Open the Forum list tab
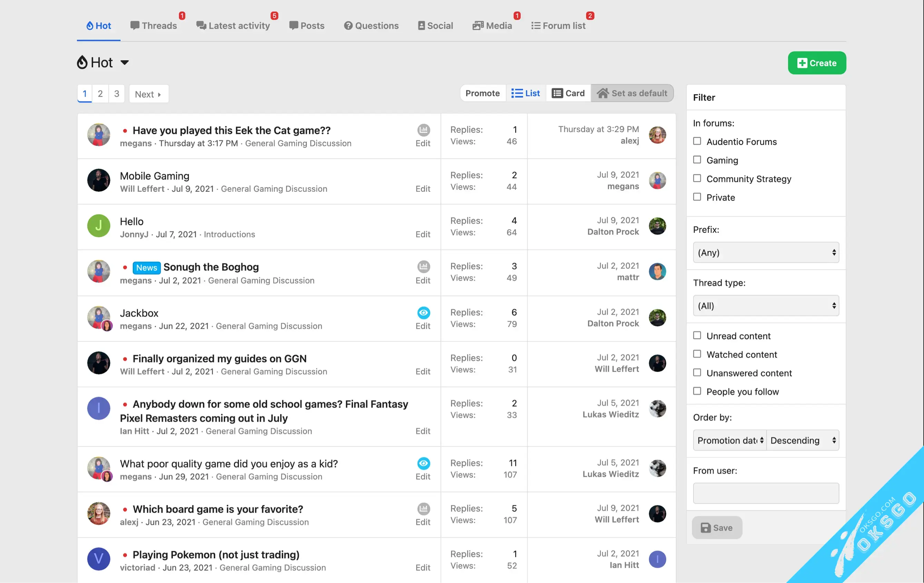The height and width of the screenshot is (583, 924). (x=558, y=26)
